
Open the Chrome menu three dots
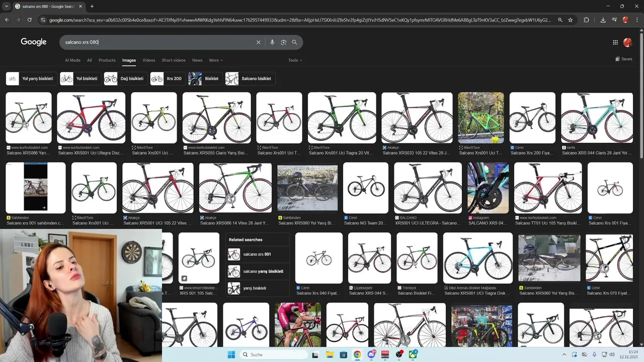point(637,20)
